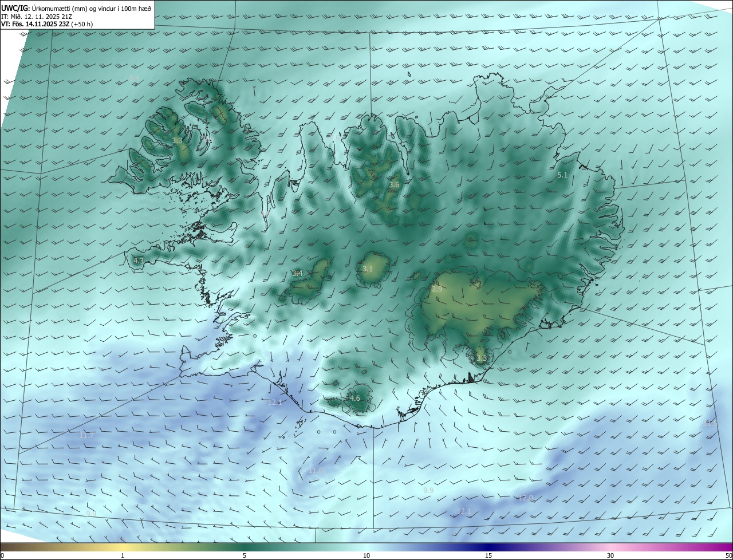Click the 3.6 value in the northern mountains
This screenshot has height=560, width=733.
393,184
